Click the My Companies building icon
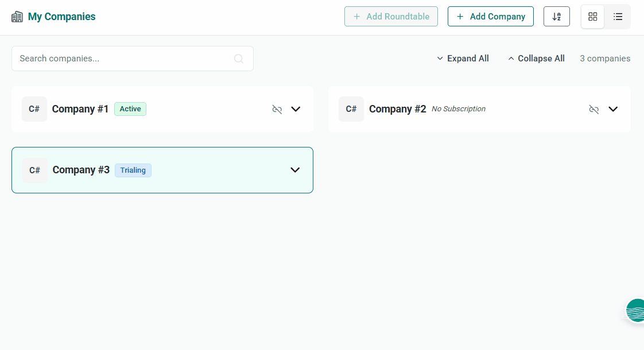 pos(17,17)
